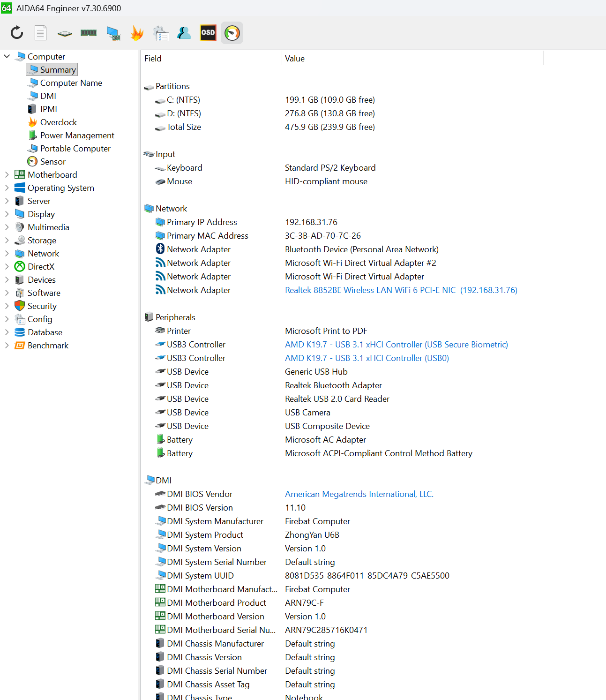Open the AMD K19.7 xHCI Controller (USB0) link
Image resolution: width=606 pixels, height=700 pixels.
367,358
